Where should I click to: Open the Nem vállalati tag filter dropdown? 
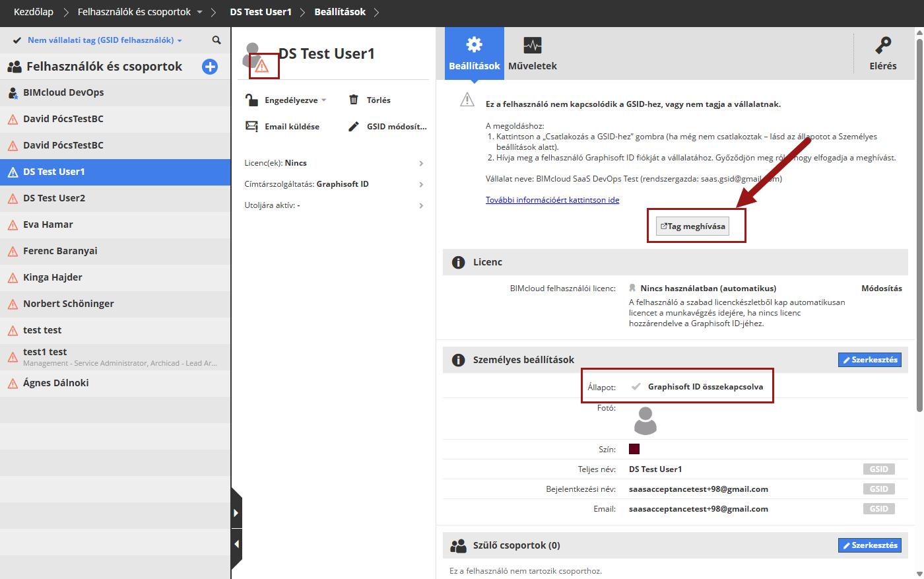(104, 40)
